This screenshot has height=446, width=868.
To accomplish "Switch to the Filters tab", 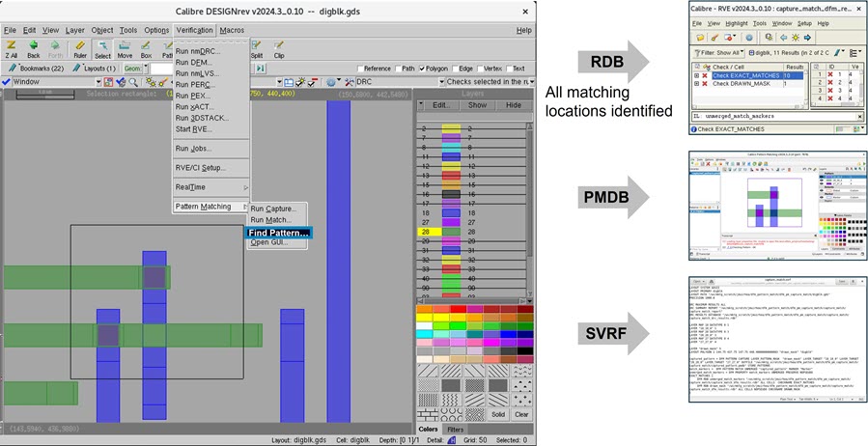I will click(455, 429).
